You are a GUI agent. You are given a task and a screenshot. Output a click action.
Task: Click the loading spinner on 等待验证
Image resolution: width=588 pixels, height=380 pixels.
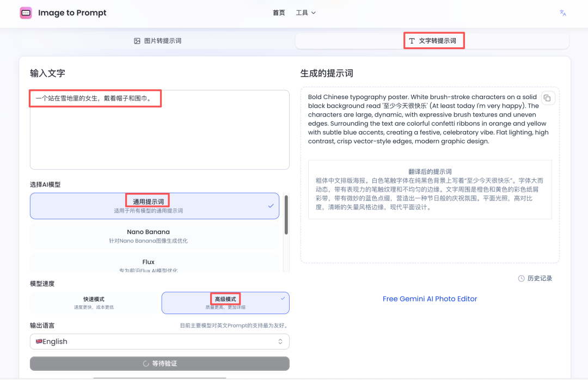click(x=145, y=364)
